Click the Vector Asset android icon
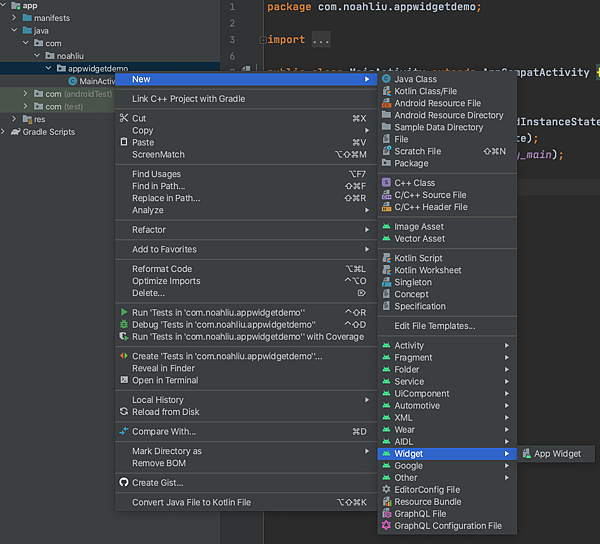 click(386, 238)
